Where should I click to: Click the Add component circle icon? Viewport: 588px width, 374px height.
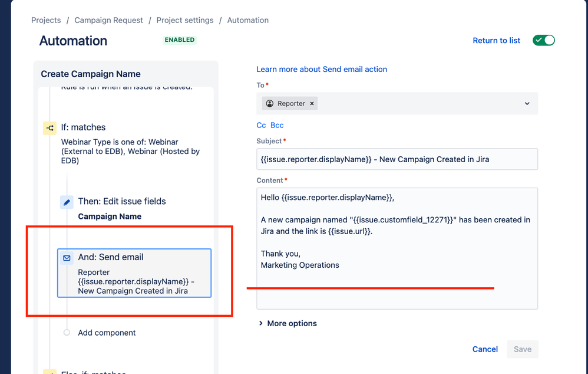[x=67, y=333]
